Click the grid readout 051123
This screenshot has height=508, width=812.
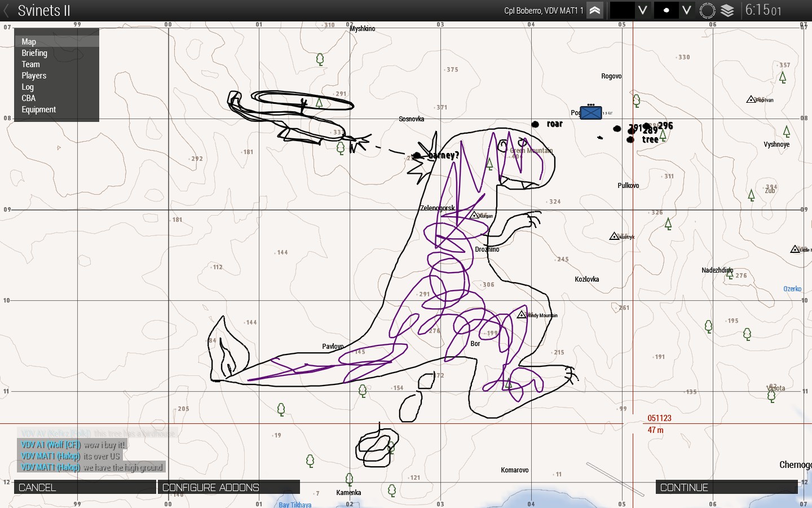tap(659, 418)
